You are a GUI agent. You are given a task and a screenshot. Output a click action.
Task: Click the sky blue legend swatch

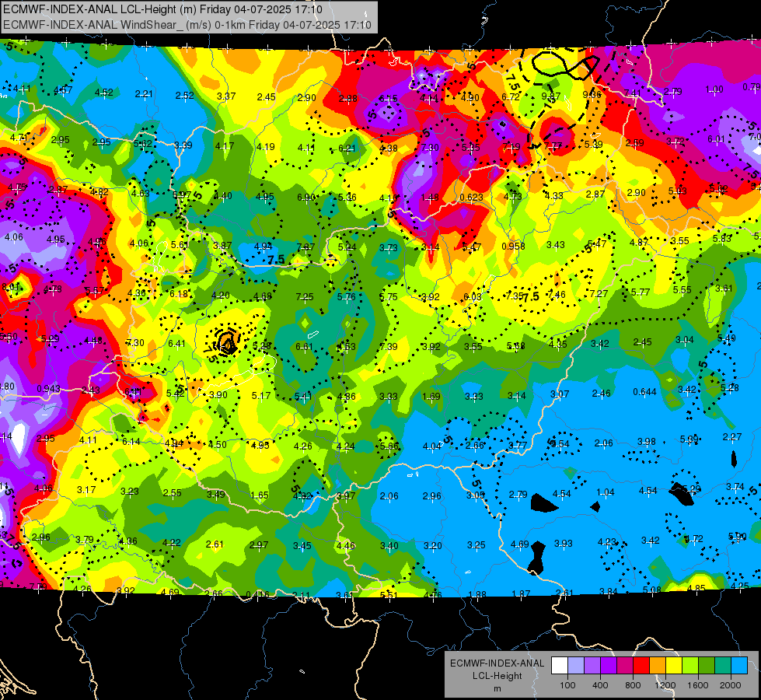pyautogui.click(x=739, y=666)
